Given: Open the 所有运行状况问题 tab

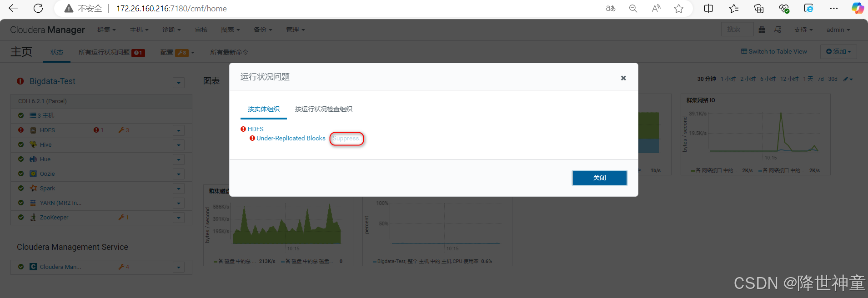Looking at the screenshot, I should (x=111, y=52).
